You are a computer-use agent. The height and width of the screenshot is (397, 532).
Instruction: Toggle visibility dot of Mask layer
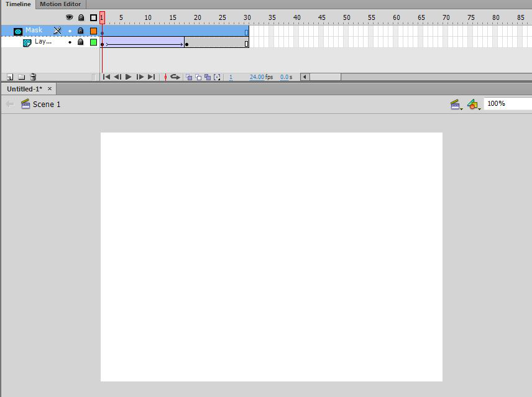point(70,30)
